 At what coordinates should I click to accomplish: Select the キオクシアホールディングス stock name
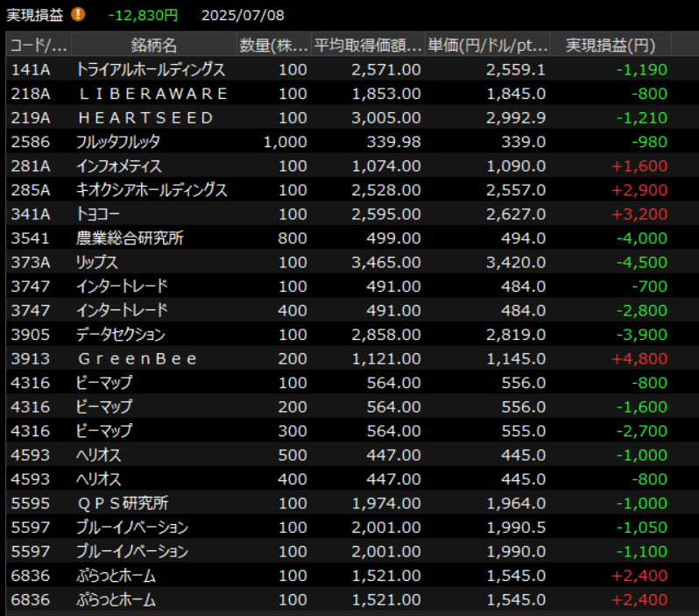pos(152,189)
